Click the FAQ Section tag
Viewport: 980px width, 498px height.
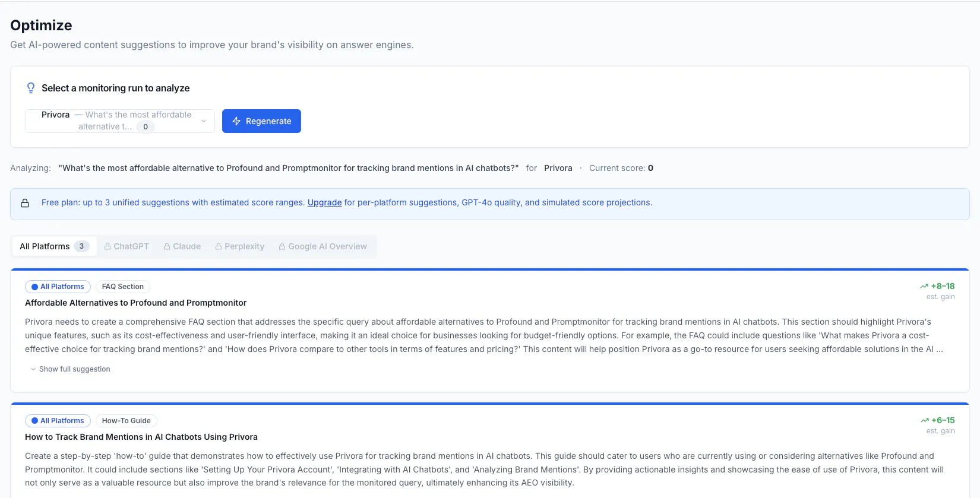(123, 287)
